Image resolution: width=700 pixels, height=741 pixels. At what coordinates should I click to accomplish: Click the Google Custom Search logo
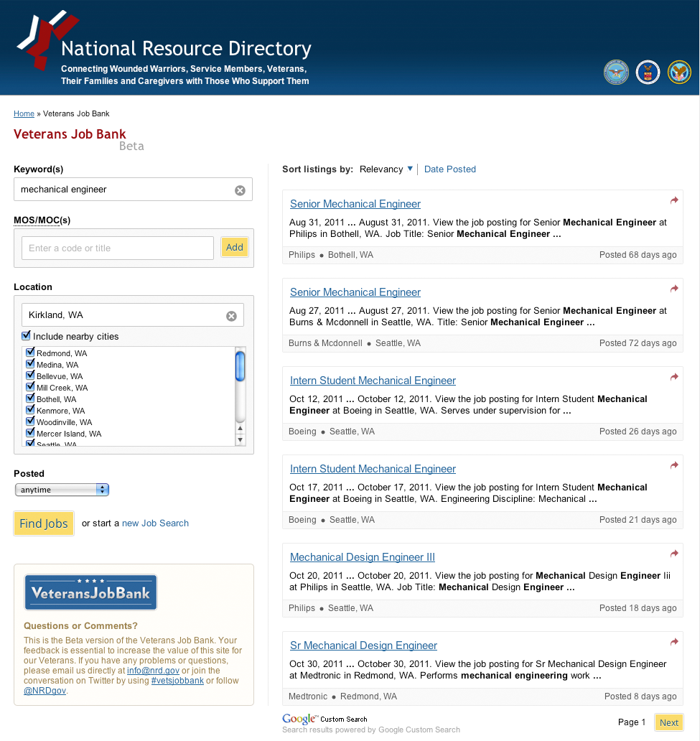point(325,719)
